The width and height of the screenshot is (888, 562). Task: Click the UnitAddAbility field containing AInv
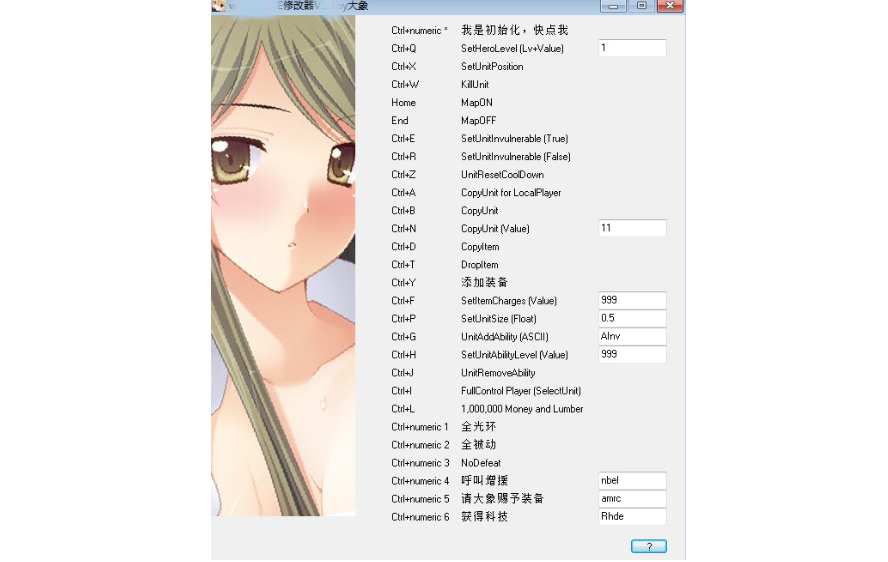pyautogui.click(x=632, y=337)
